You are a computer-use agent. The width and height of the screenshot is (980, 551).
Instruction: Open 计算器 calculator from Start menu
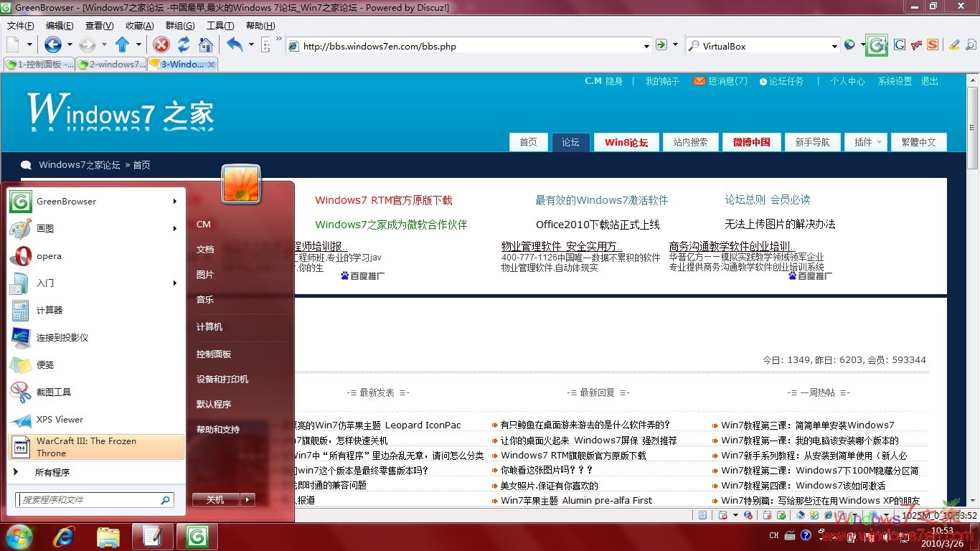coord(96,311)
